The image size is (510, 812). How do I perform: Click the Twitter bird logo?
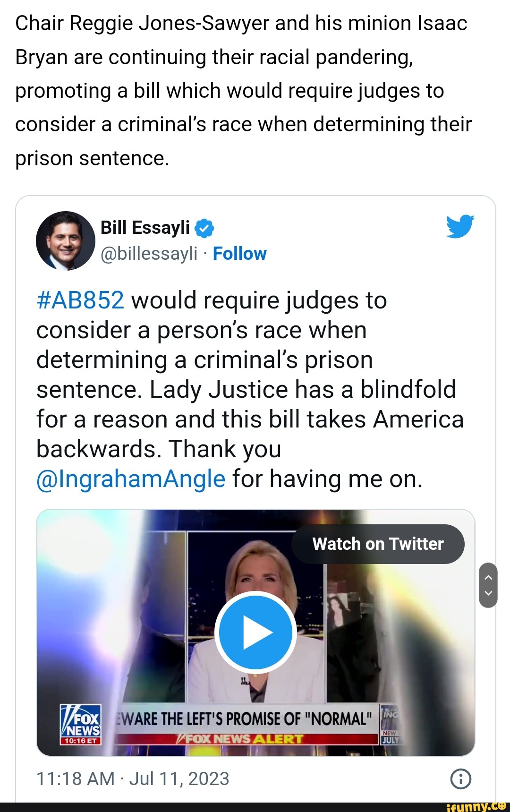pyautogui.click(x=459, y=226)
